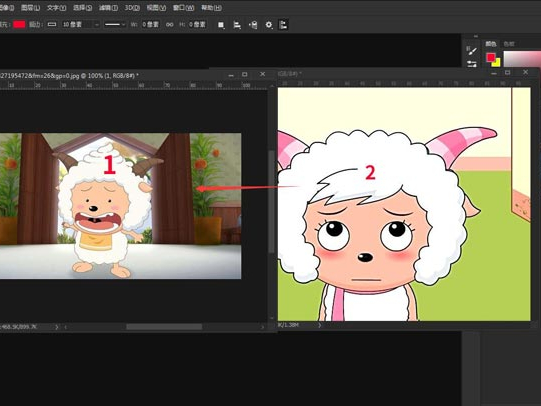Collapse the panel dock double-arrow above brush icon

pos(476,36)
